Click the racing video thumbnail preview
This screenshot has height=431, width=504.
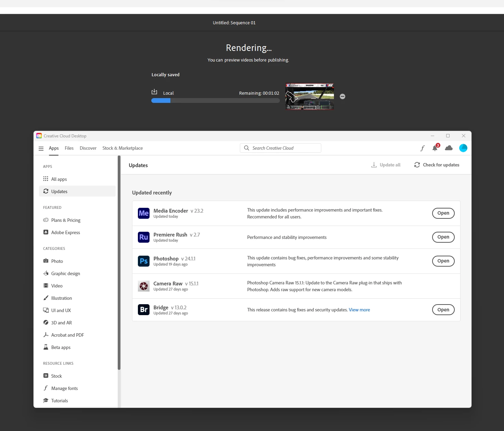310,96
